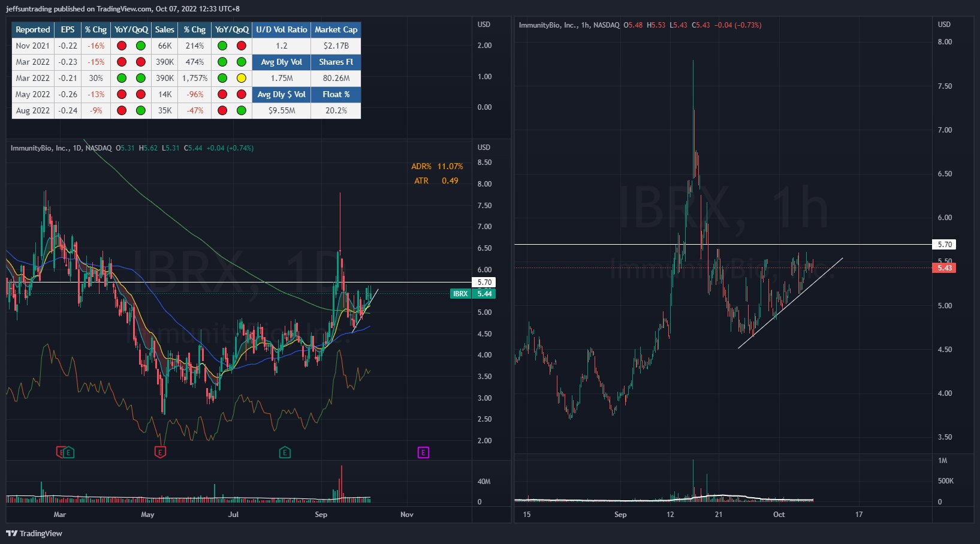The height and width of the screenshot is (544, 980).
Task: Click the 'Shares Fl' label cell
Action: click(x=336, y=62)
